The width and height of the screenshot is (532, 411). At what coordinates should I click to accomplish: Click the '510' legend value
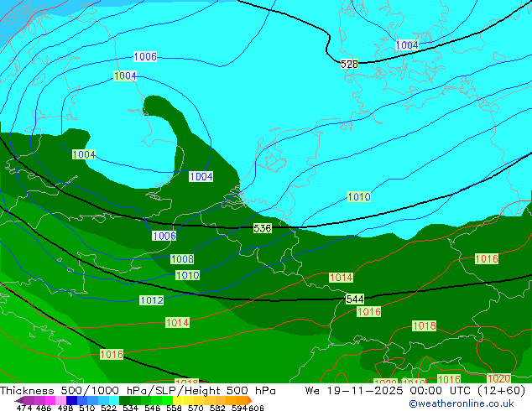point(87,408)
